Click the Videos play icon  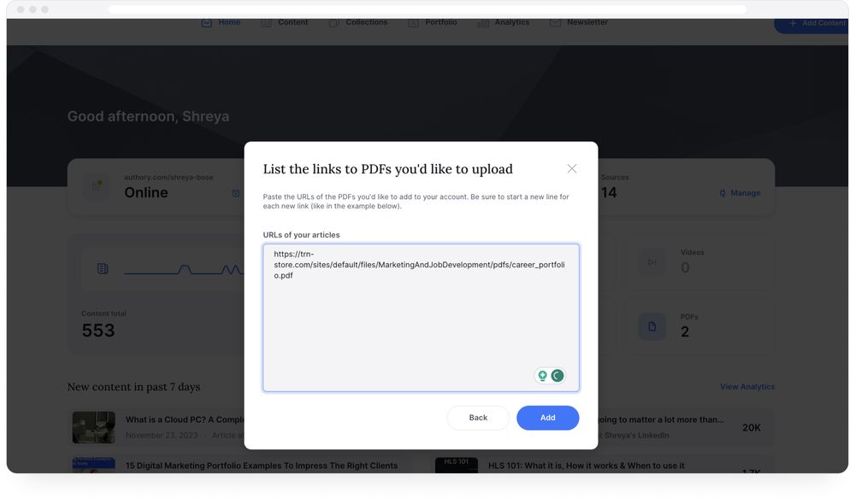click(x=652, y=262)
